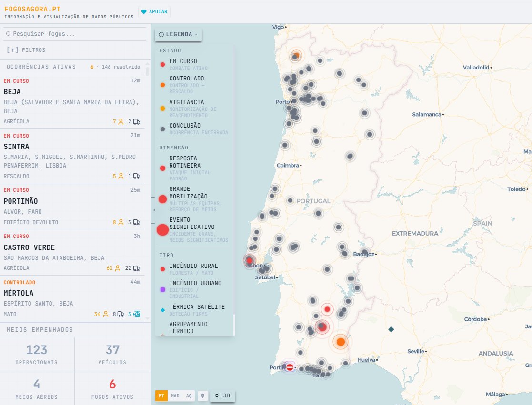Click the grey marker next to the Portugal label
Image resolution: width=532 pixels, height=405 pixels.
click(290, 200)
